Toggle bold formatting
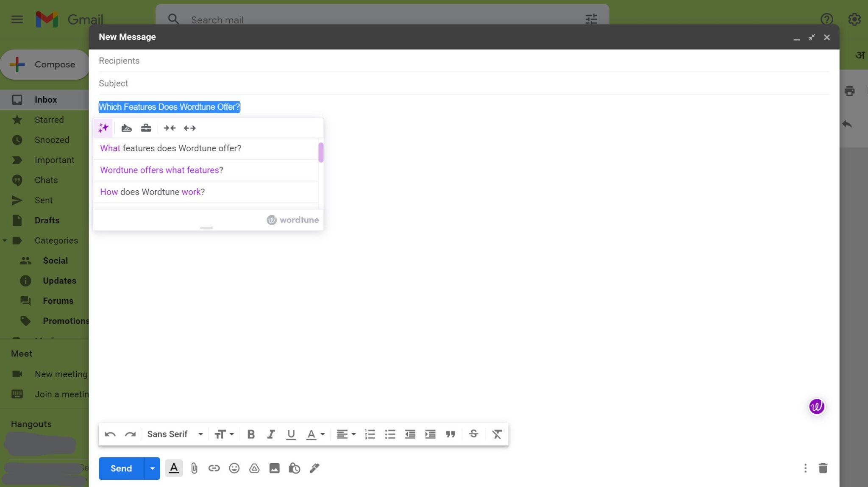The image size is (868, 487). (250, 434)
